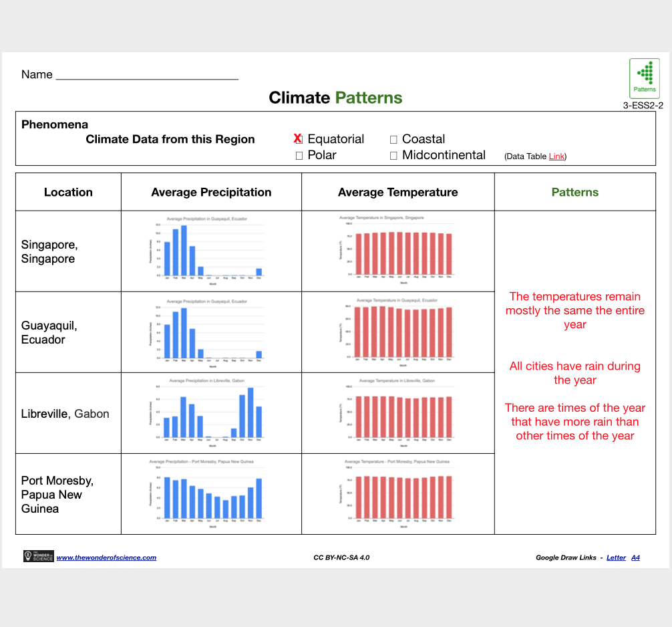Check the Polar checkbox

299,155
